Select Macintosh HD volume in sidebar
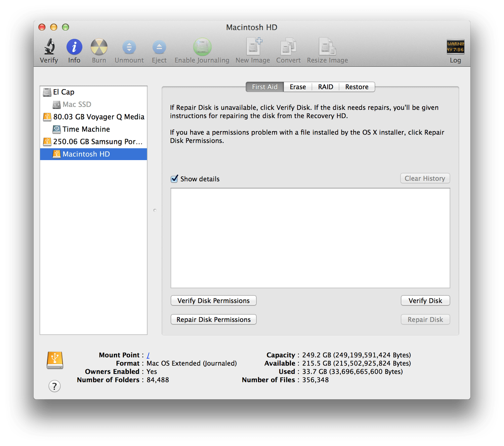Viewport: 504px width, 446px height. point(93,154)
